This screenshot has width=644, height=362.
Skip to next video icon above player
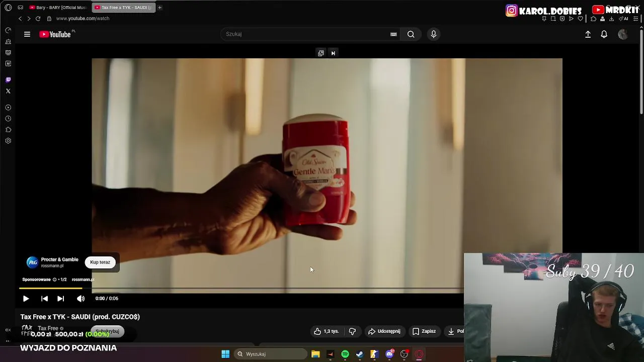pyautogui.click(x=333, y=53)
